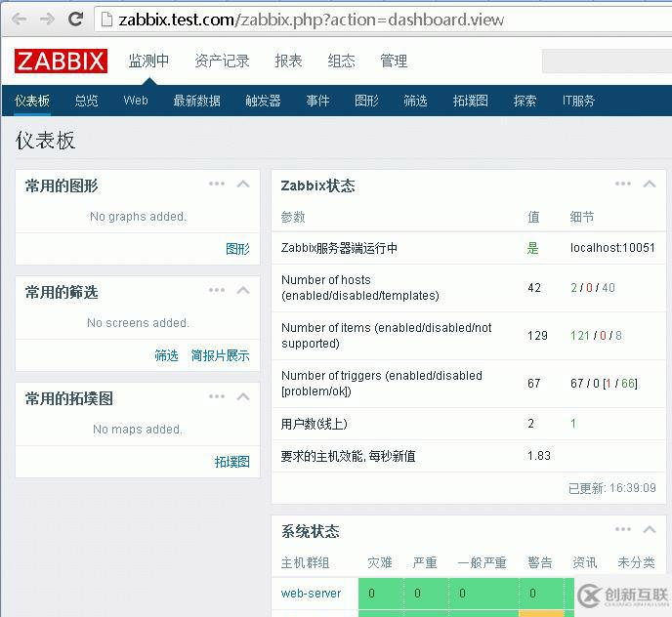The image size is (672, 617).
Task: Select the 事件 submenu tab
Action: point(318,101)
